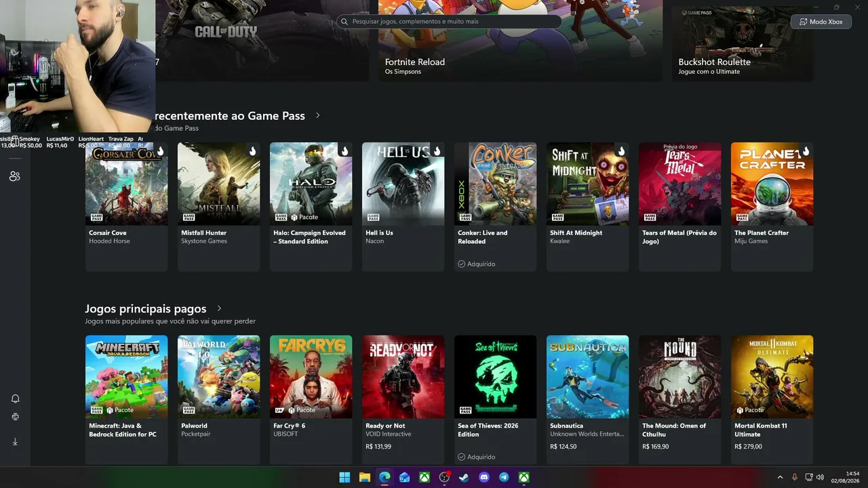Open the Buckshot Roulette featured banner
The width and height of the screenshot is (868, 488).
(743, 44)
